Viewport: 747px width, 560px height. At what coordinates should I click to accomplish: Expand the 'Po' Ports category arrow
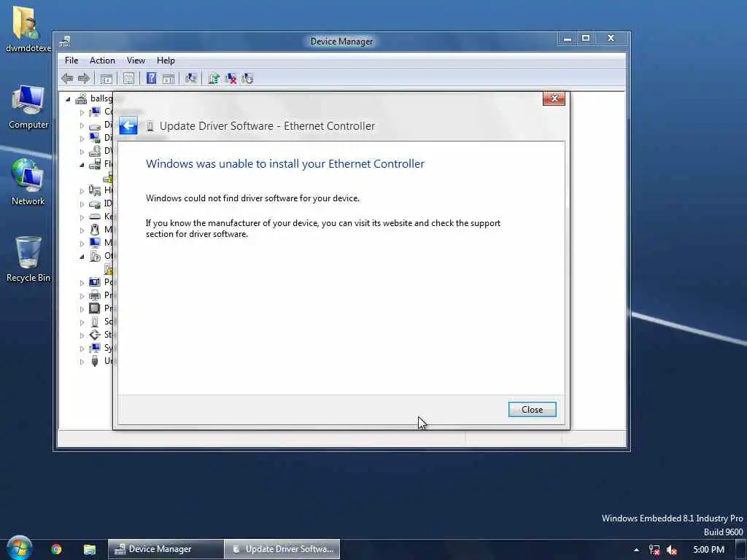click(x=82, y=283)
